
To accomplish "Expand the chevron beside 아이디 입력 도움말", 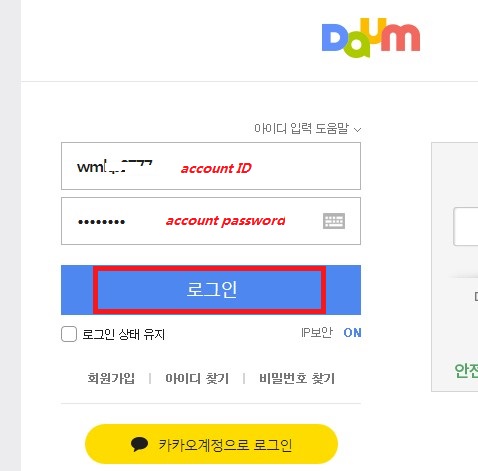I will 357,130.
